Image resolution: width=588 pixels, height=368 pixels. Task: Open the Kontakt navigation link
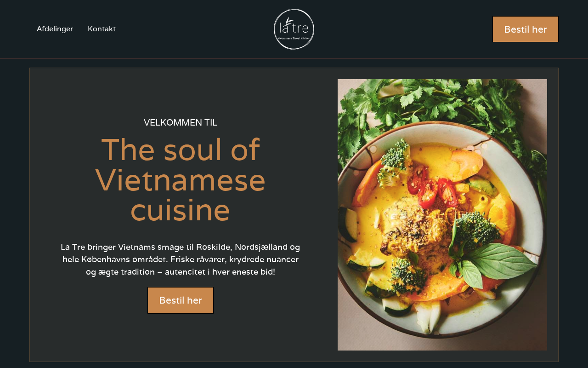[102, 29]
